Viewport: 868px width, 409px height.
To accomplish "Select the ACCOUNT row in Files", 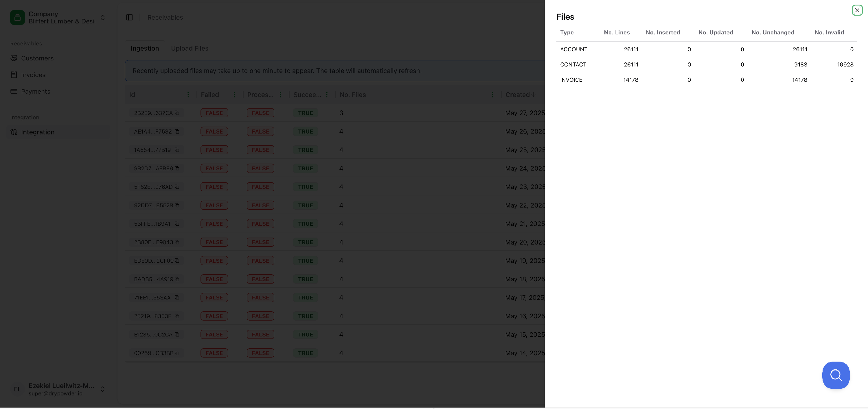I will [x=706, y=49].
